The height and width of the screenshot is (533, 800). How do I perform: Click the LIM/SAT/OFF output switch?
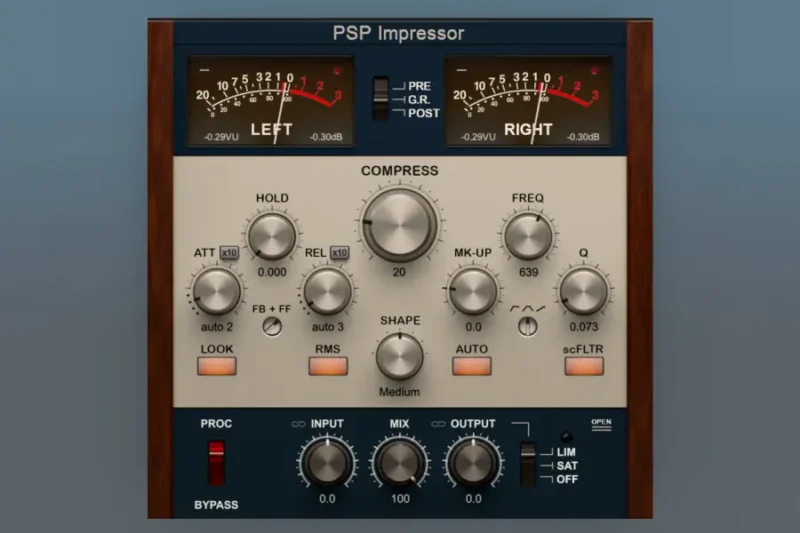[528, 464]
